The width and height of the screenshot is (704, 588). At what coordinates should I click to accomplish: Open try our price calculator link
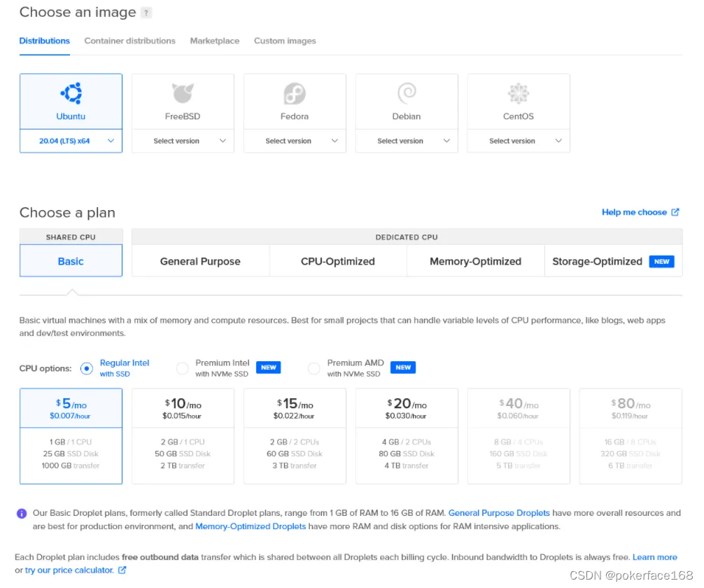[69, 570]
